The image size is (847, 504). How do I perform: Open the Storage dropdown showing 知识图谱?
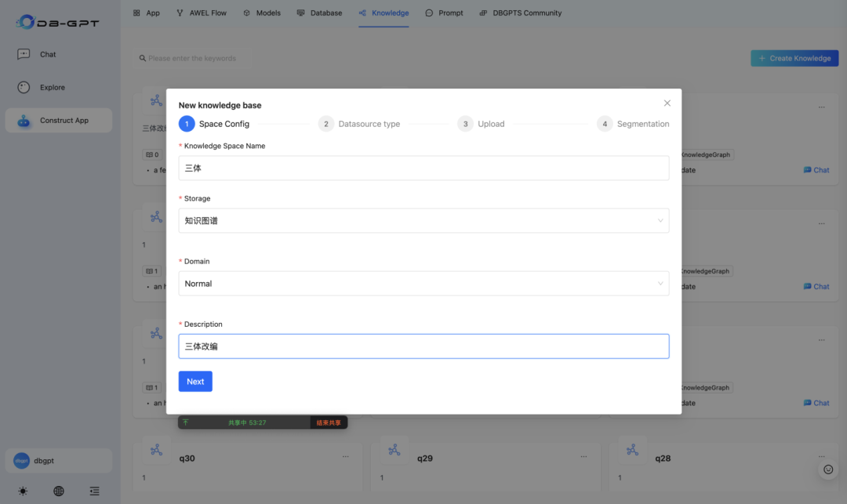[x=423, y=220]
